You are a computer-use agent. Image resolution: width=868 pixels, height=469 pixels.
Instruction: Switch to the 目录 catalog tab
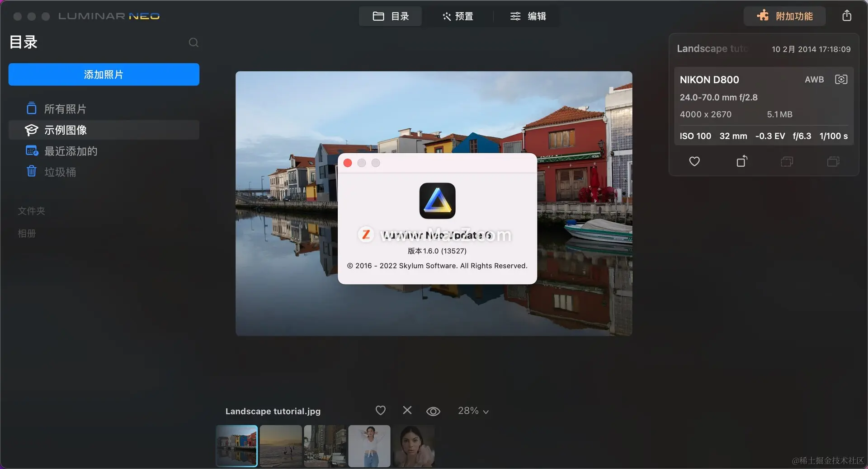[391, 16]
